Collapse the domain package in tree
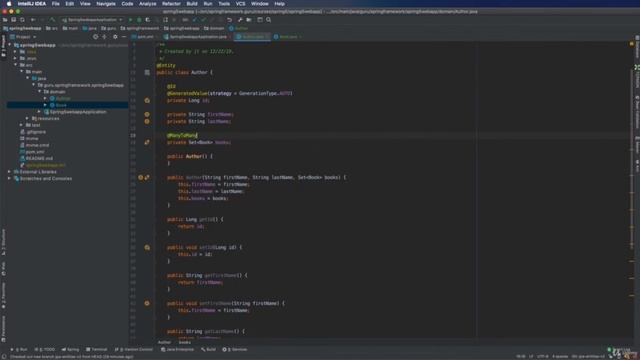The image size is (640, 360). coord(40,92)
